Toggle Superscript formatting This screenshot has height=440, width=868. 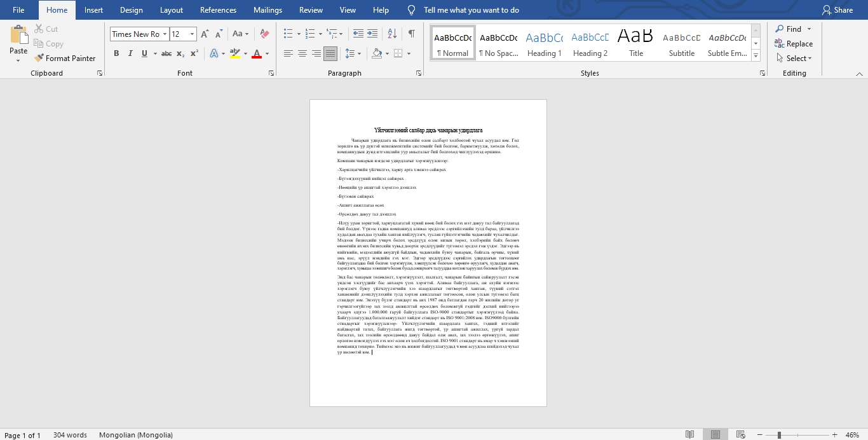tap(194, 53)
